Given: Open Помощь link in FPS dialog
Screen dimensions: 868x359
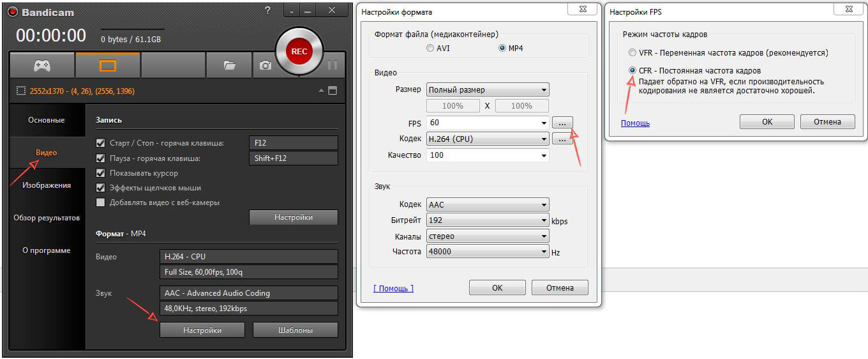Looking at the screenshot, I should coord(635,123).
